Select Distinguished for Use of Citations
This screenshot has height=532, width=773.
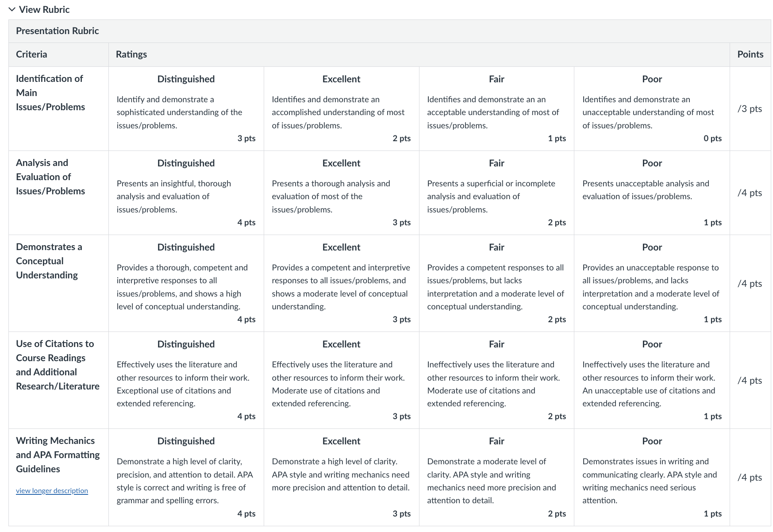186,380
